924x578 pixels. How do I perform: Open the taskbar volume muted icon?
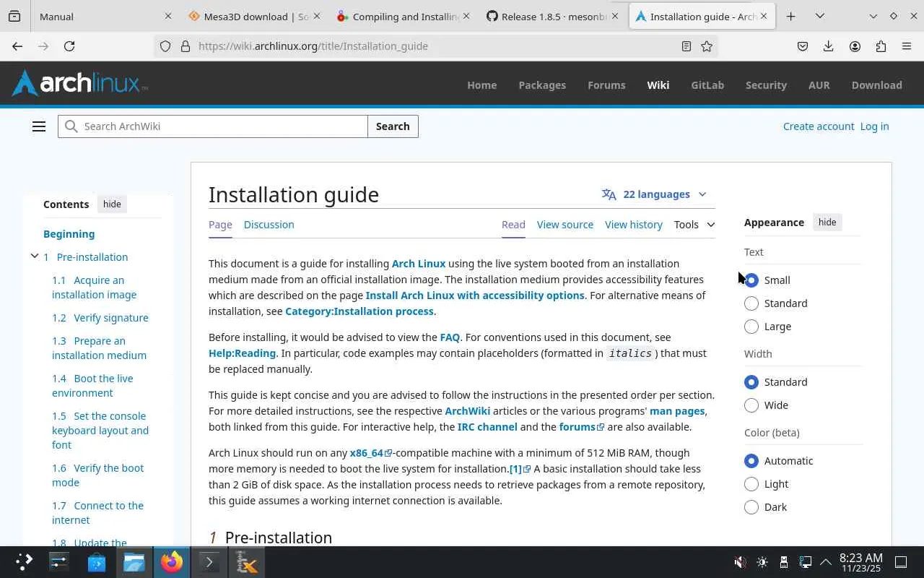pyautogui.click(x=740, y=562)
